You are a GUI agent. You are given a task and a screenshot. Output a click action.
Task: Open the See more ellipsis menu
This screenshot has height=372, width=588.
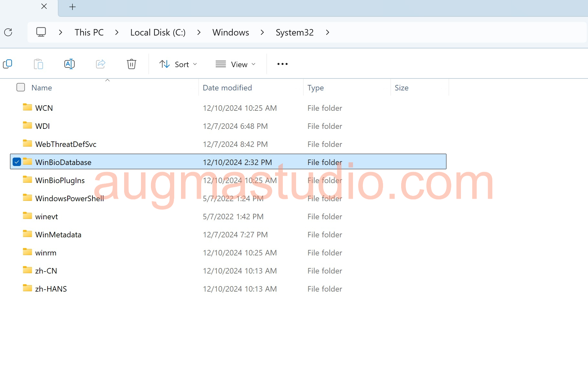point(282,64)
